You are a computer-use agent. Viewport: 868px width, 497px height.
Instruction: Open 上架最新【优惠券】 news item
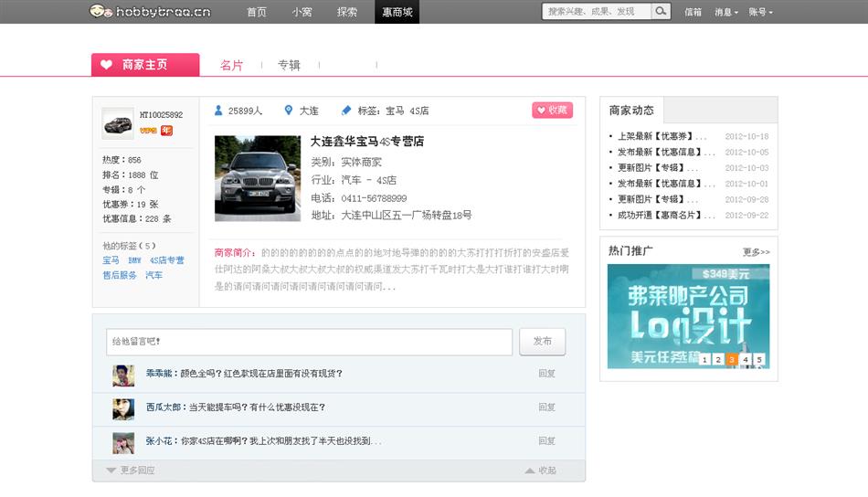tap(662, 136)
